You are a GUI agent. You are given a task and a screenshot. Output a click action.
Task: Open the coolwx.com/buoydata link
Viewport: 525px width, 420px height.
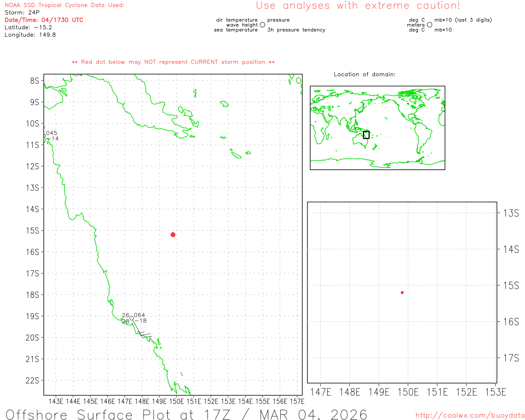[x=470, y=415]
